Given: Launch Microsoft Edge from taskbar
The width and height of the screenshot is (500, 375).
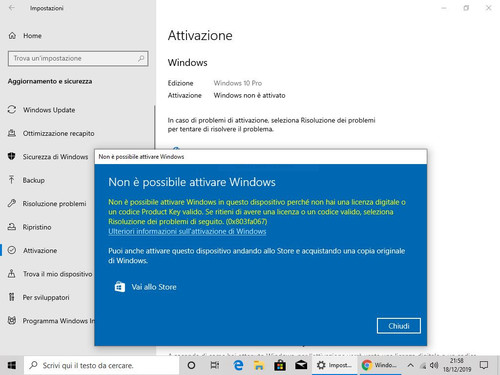Looking at the screenshot, I should click(238, 365).
